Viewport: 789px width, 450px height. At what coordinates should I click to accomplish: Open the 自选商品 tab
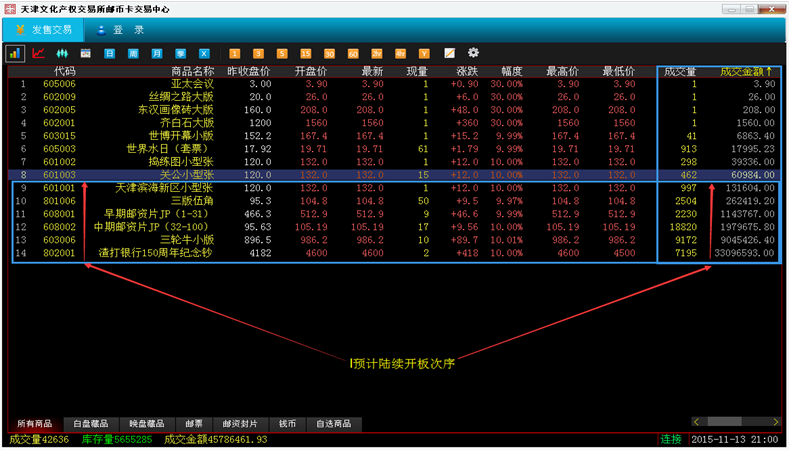point(335,424)
